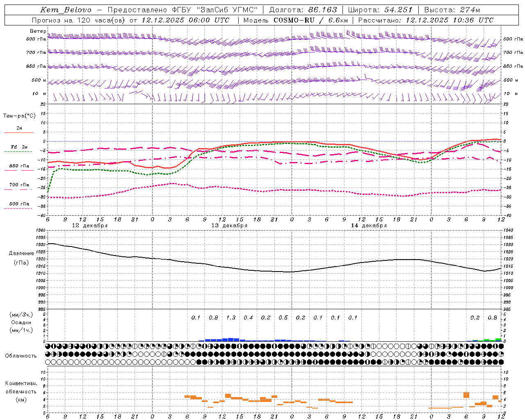Click the '985' tick on the right pressure axis

508,309
